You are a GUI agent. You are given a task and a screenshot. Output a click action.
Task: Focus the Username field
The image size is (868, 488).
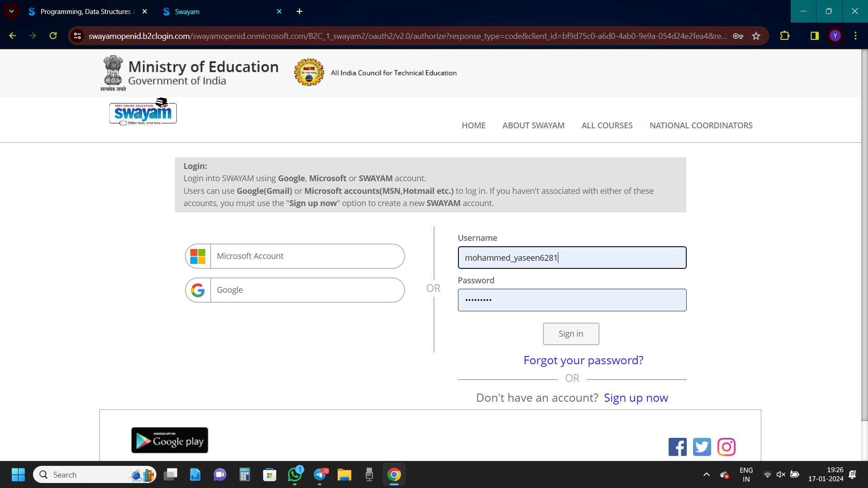(x=572, y=258)
